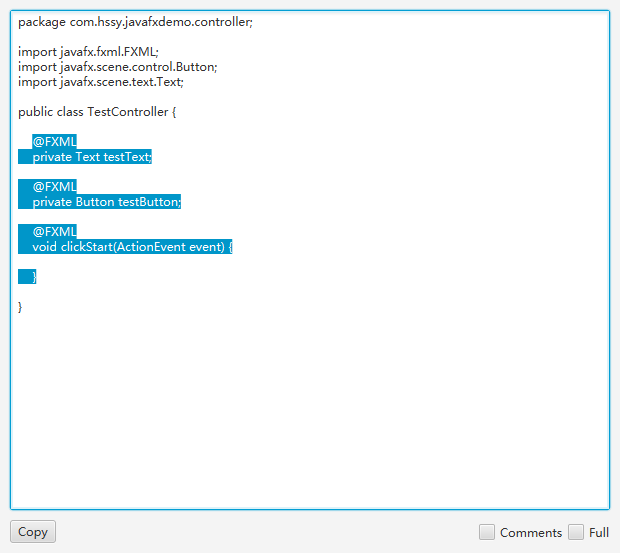The image size is (620, 553).
Task: Click the import javafx.scene.text.Text line
Action: (101, 82)
